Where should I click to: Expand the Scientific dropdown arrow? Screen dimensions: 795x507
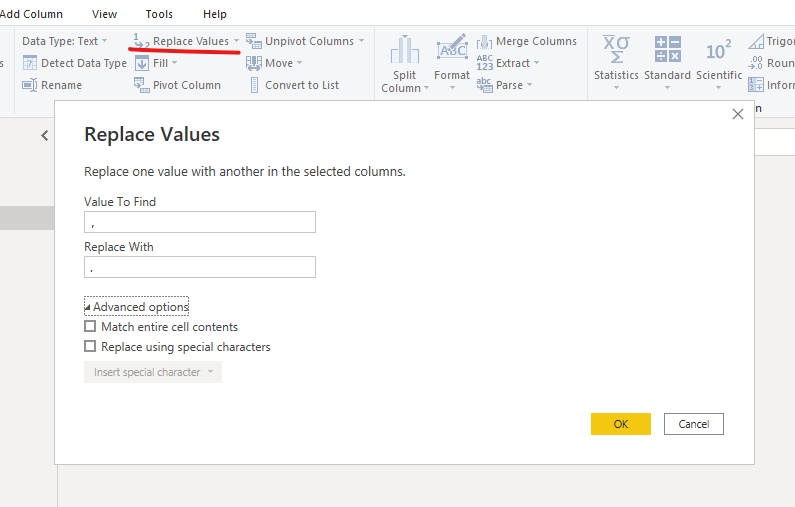pyautogui.click(x=718, y=88)
